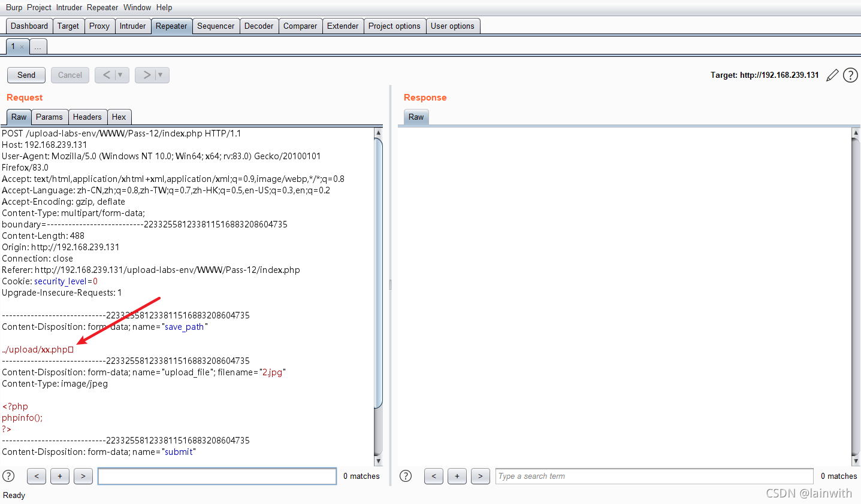
Task: Click response search plus options button
Action: 457,476
